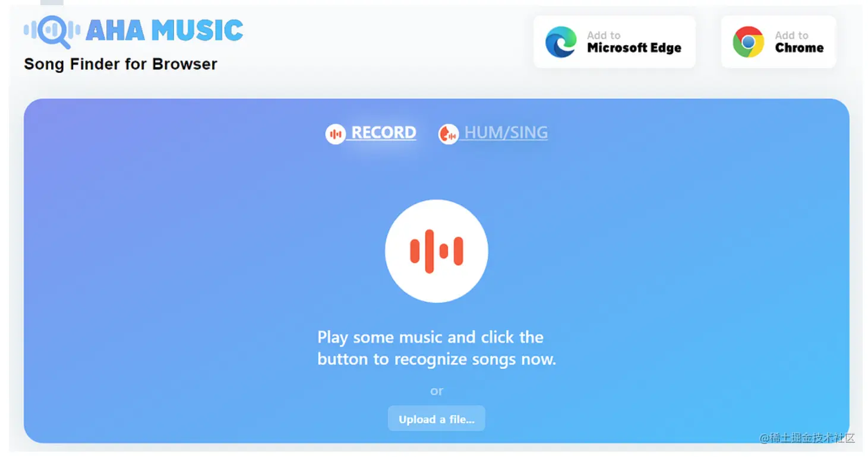Open the AHA MUSIC title text link
The height and width of the screenshot is (457, 868).
pyautogui.click(x=165, y=31)
